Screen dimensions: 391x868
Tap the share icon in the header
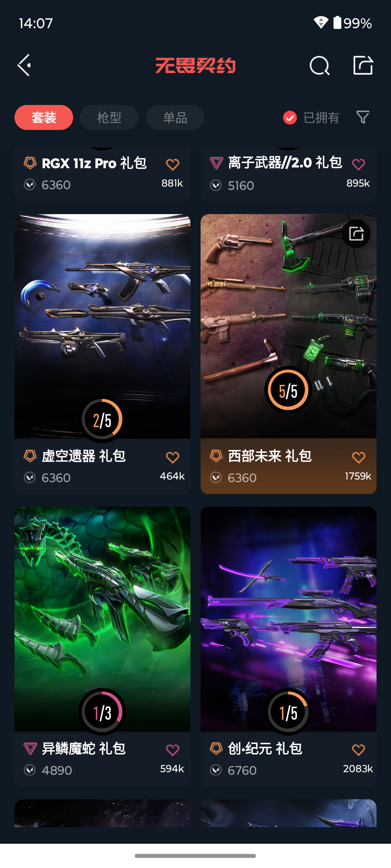(x=363, y=65)
